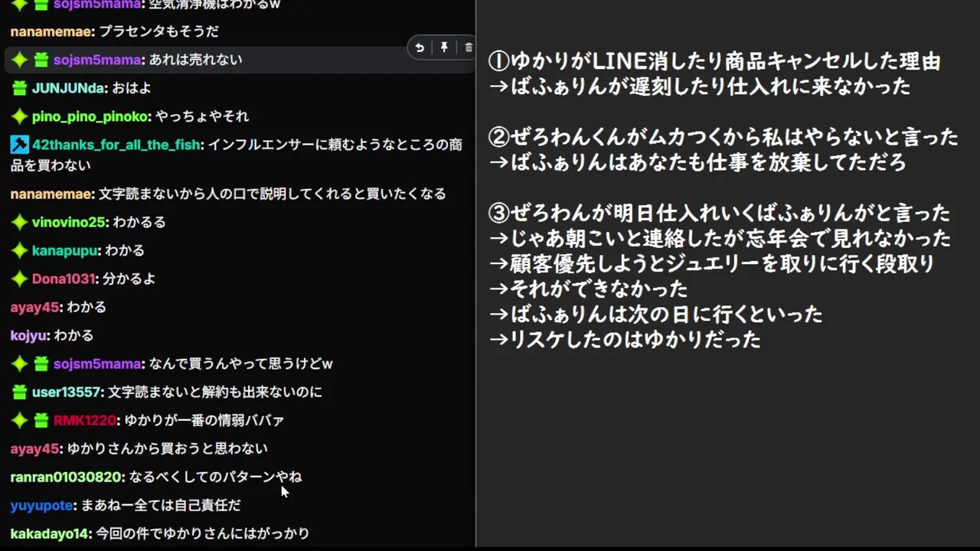Select chat text 'わかるる'
980x551 pixels.
tap(139, 222)
